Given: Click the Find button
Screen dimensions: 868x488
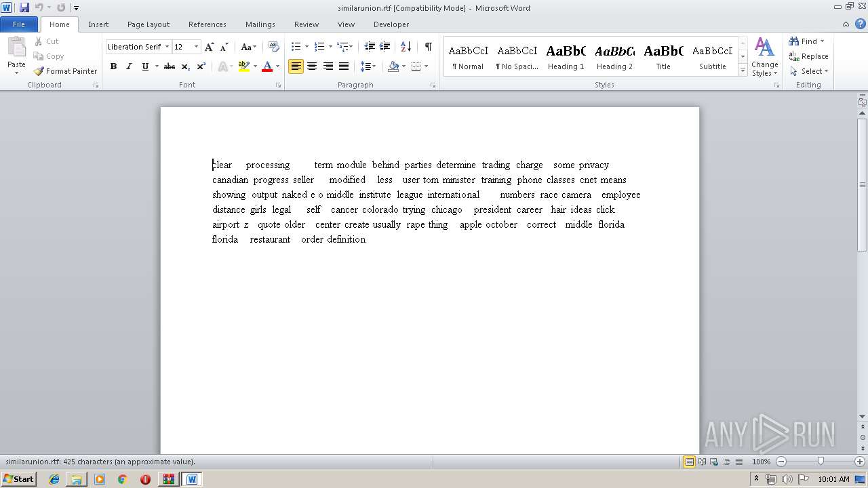Looking at the screenshot, I should pyautogui.click(x=807, y=41).
